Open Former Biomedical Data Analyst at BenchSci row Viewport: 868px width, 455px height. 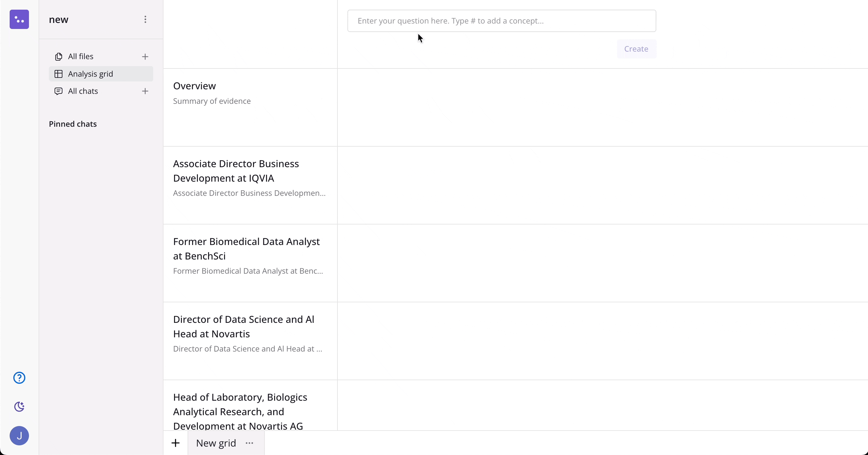[x=246, y=249]
